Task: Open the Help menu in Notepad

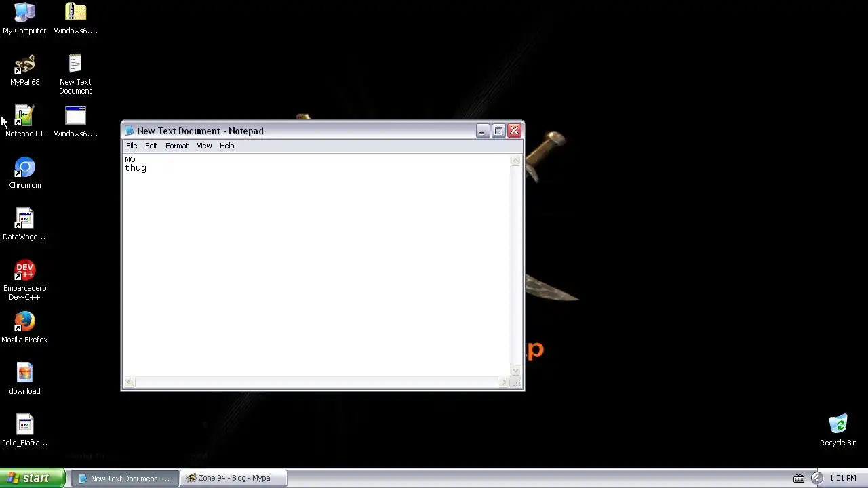Action: tap(226, 146)
